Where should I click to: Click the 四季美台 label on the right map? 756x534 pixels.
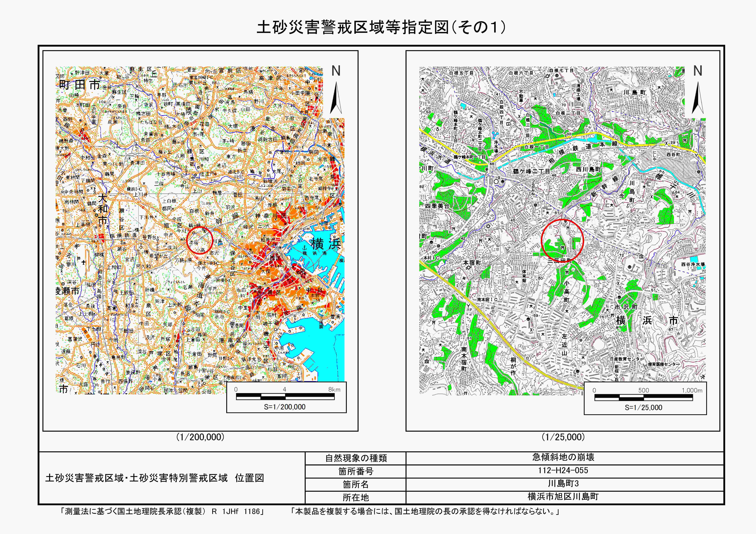pyautogui.click(x=437, y=206)
